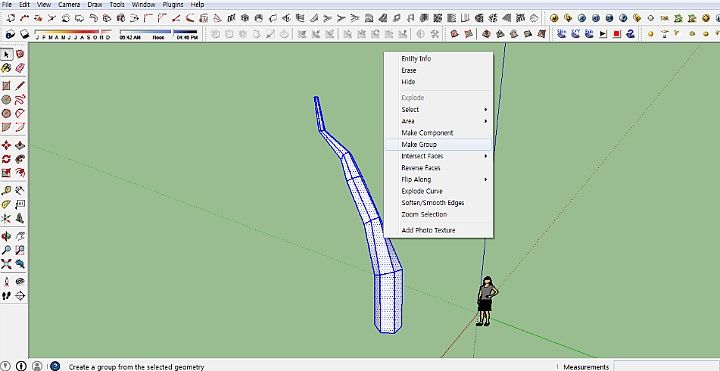This screenshot has width=720, height=371.
Task: Activate the Tape Measure tool
Action: point(6,191)
